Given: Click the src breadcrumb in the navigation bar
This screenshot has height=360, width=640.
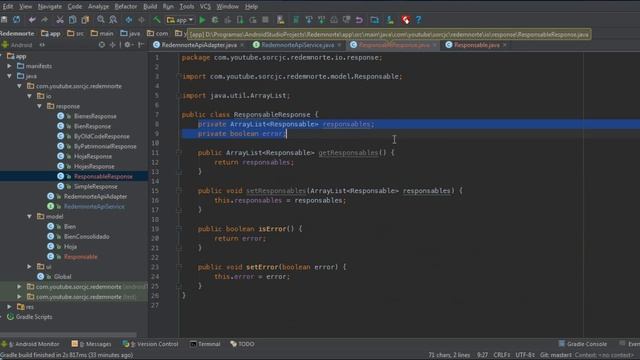Looking at the screenshot, I should (x=76, y=33).
